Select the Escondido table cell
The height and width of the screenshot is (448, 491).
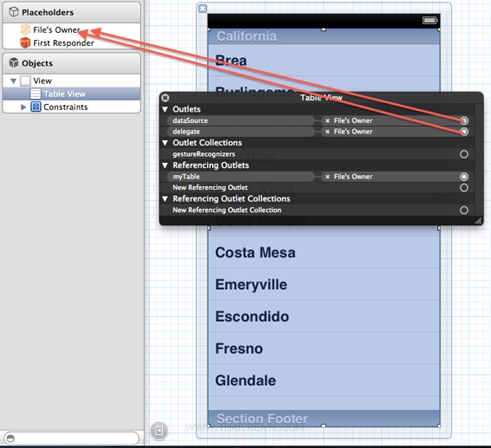tap(324, 316)
